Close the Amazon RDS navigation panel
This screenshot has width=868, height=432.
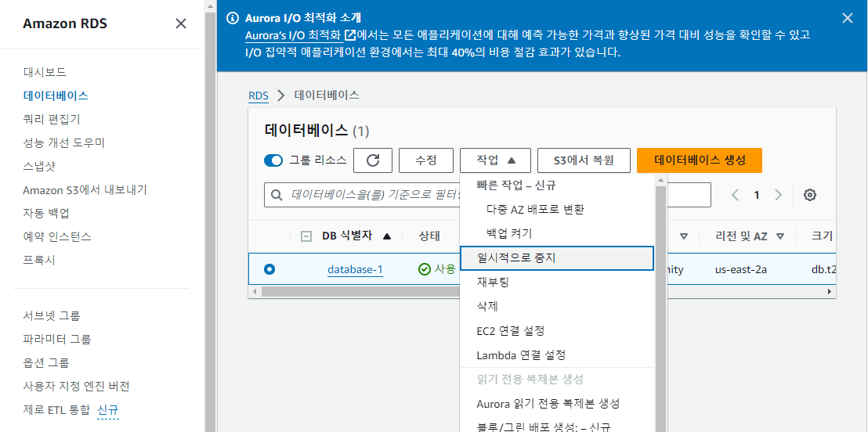[180, 23]
